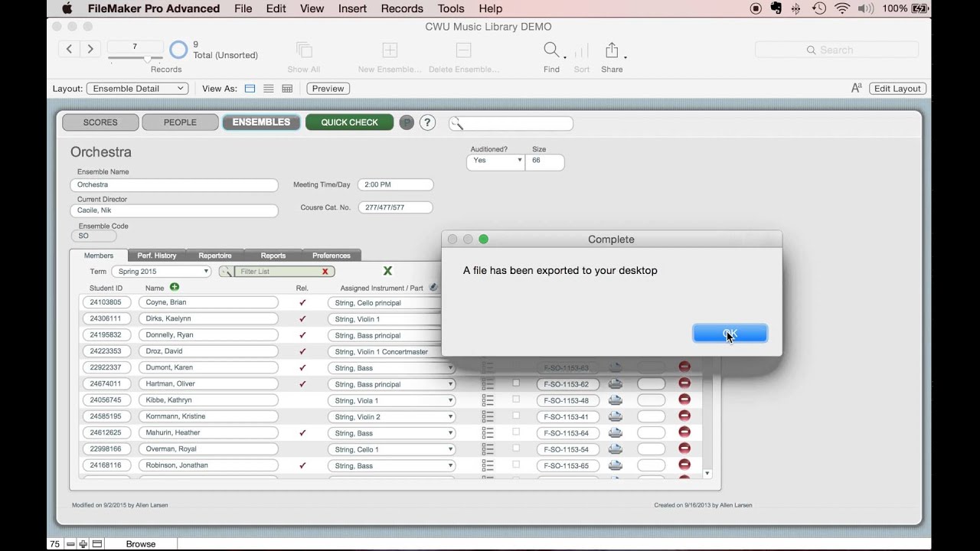Open the Share toolbar icon
980x551 pixels.
(612, 51)
